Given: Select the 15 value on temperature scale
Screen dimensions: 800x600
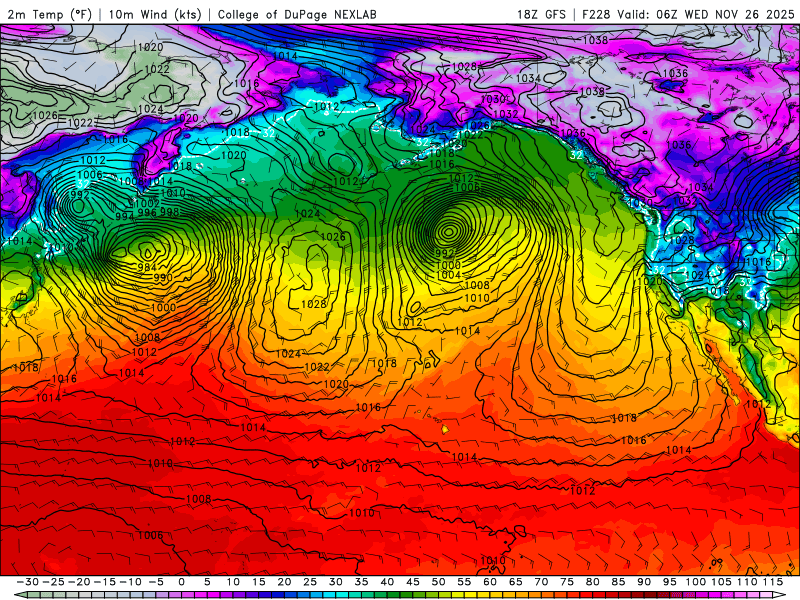Looking at the screenshot, I should pos(259,582).
